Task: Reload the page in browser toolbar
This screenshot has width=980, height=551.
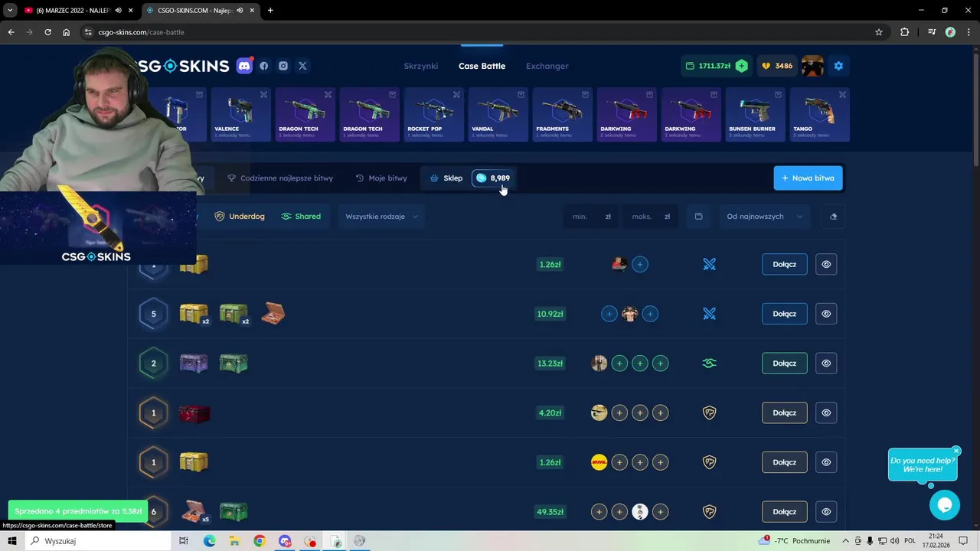Action: coord(47,32)
